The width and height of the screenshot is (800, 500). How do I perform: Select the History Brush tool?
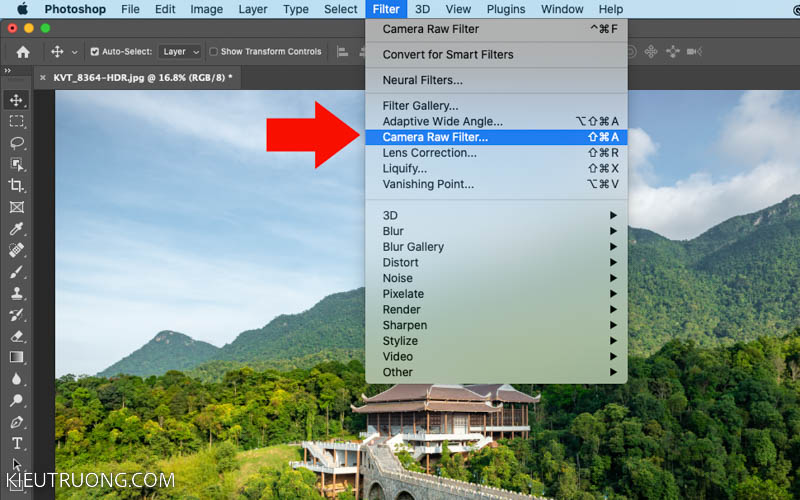click(x=16, y=314)
